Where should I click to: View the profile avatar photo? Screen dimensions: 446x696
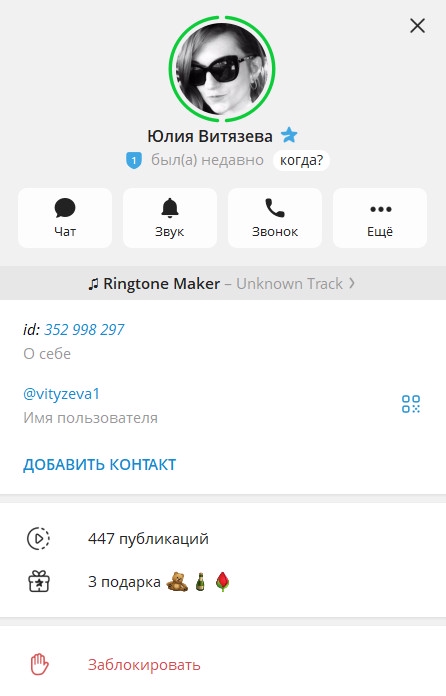tap(222, 69)
